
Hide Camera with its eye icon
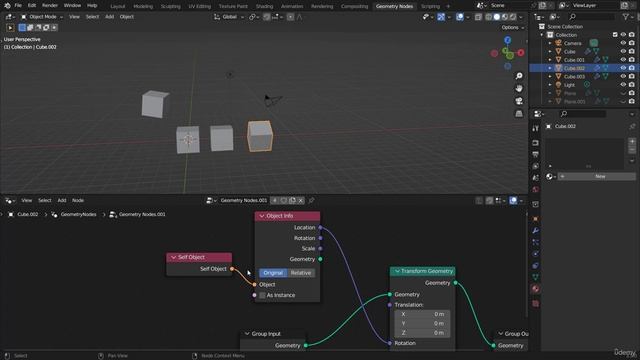pos(623,43)
